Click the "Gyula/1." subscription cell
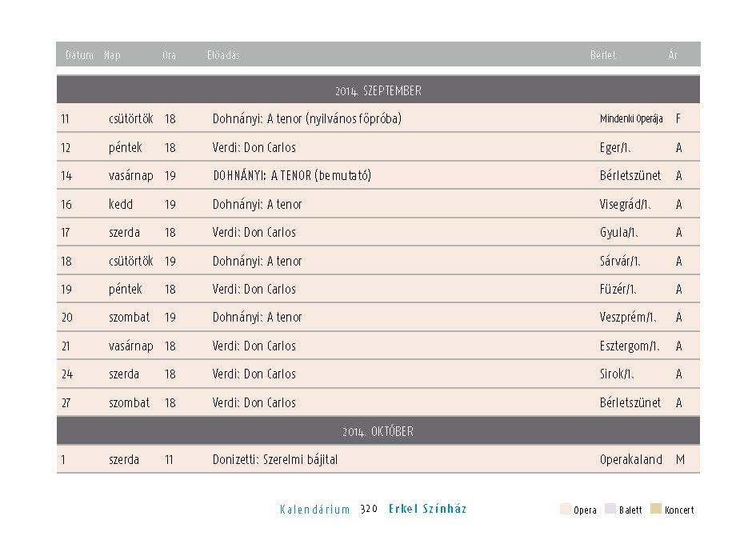The height and width of the screenshot is (544, 756). [618, 233]
